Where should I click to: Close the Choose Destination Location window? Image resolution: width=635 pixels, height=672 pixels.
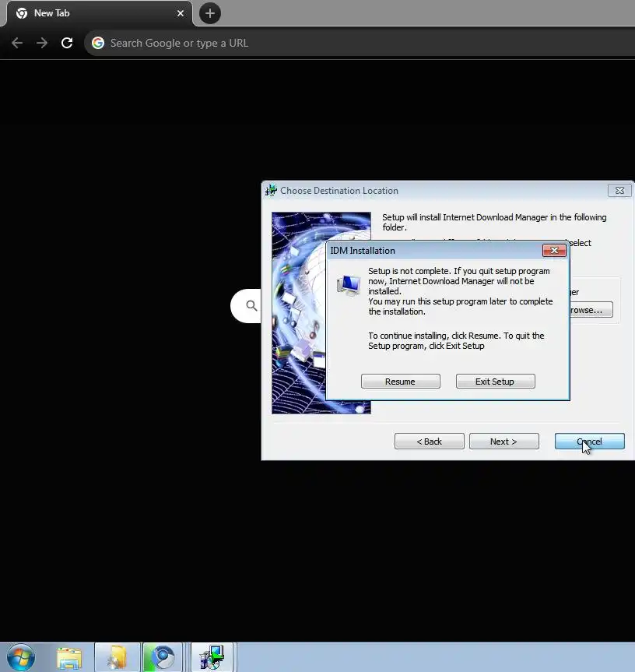coord(619,190)
